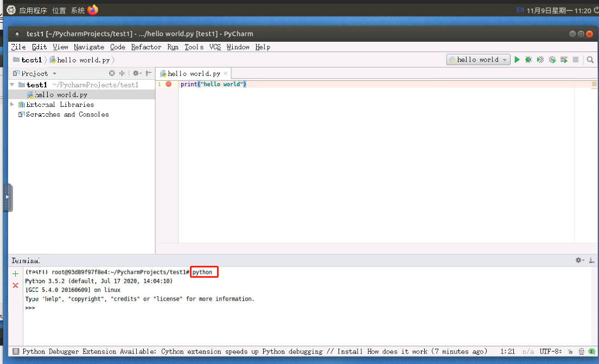Click the n/a indicator in the status bar
Image resolution: width=599 pixels, height=364 pixels.
[528, 352]
